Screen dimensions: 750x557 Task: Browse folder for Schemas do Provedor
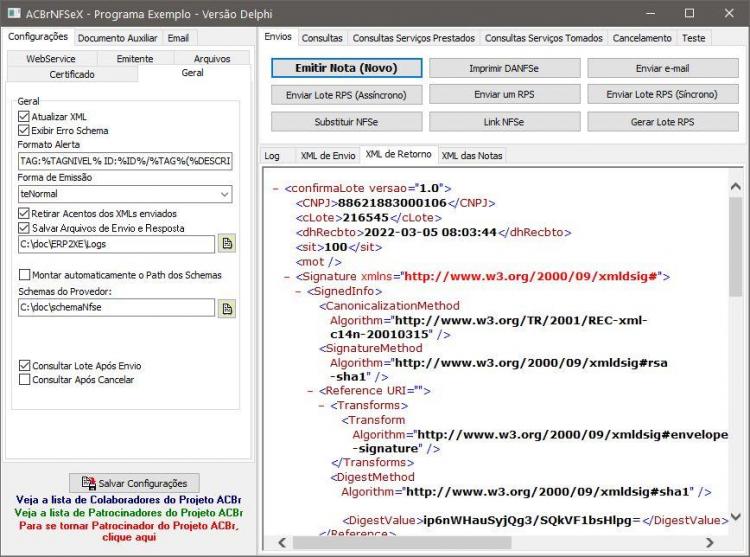click(227, 309)
